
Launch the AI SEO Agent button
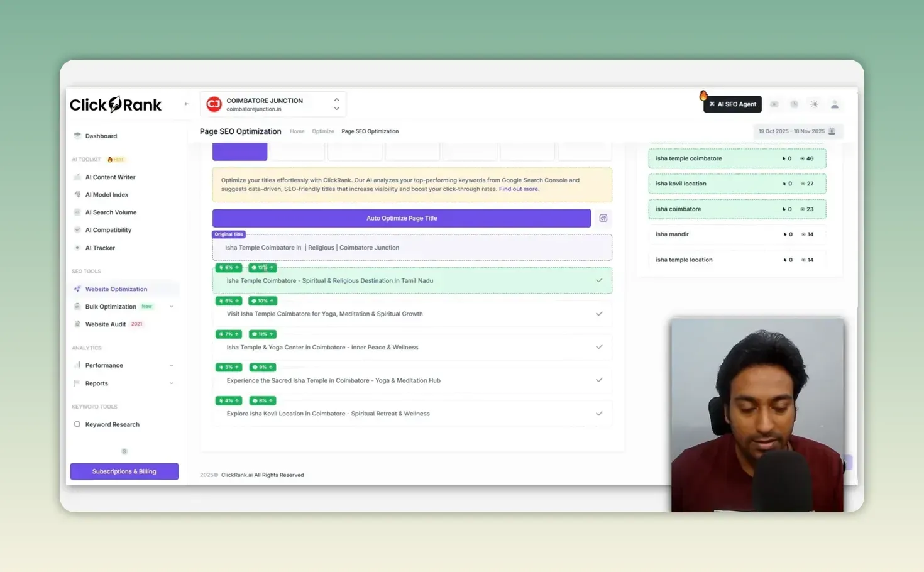click(x=732, y=104)
